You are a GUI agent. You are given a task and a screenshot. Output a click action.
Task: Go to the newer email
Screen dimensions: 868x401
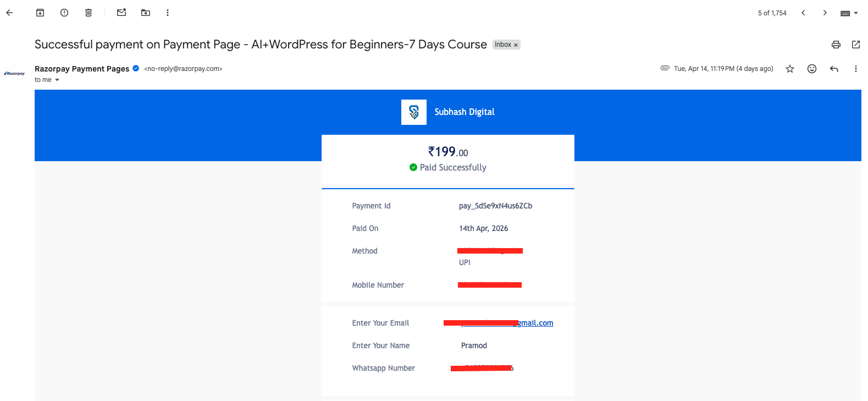(803, 13)
